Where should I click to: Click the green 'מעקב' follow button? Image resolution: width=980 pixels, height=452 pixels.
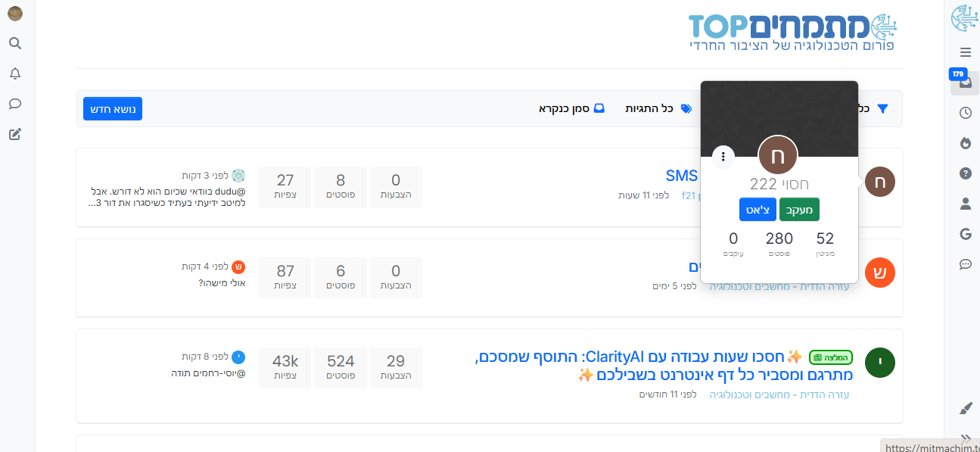click(799, 209)
